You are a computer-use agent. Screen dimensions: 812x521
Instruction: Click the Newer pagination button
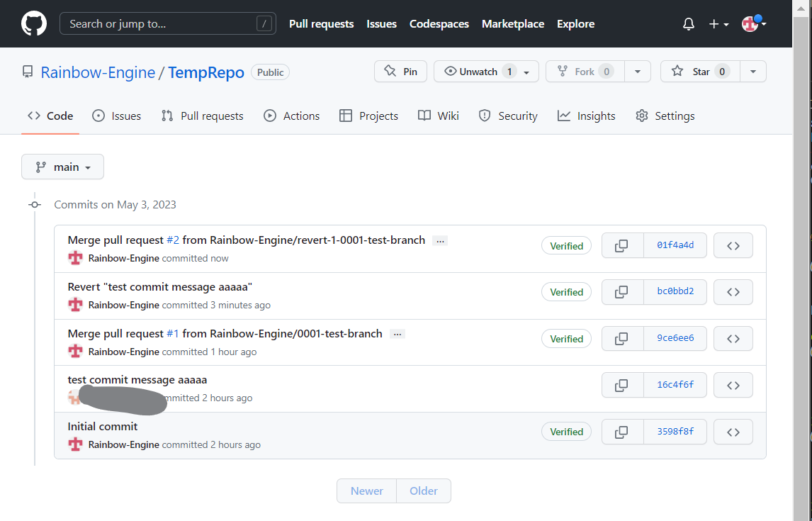click(366, 491)
